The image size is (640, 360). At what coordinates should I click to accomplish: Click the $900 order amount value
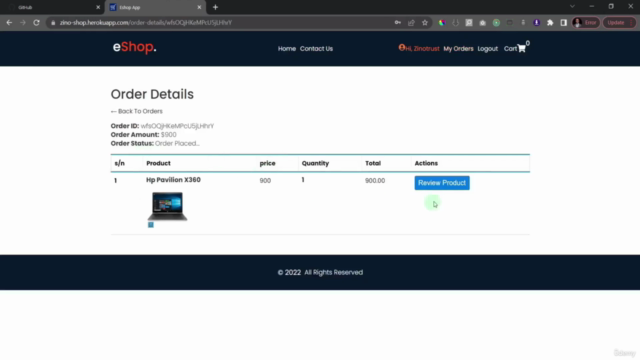pos(169,135)
